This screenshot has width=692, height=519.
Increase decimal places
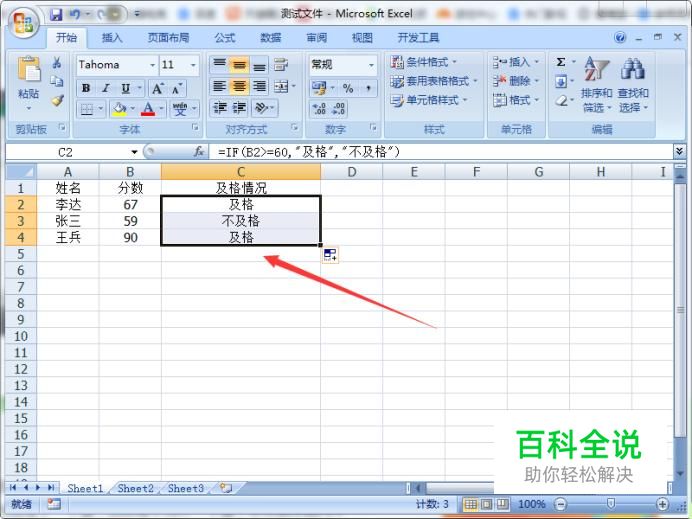(319, 109)
